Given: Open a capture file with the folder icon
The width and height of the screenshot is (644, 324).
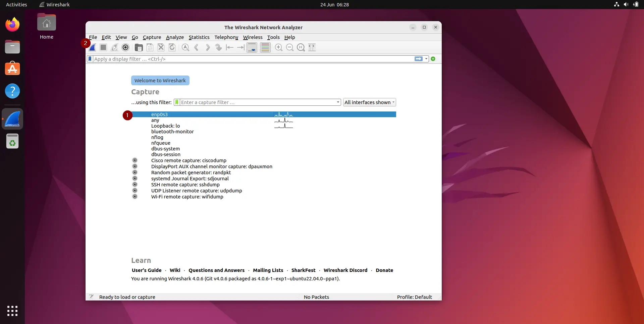Looking at the screenshot, I should 139,47.
